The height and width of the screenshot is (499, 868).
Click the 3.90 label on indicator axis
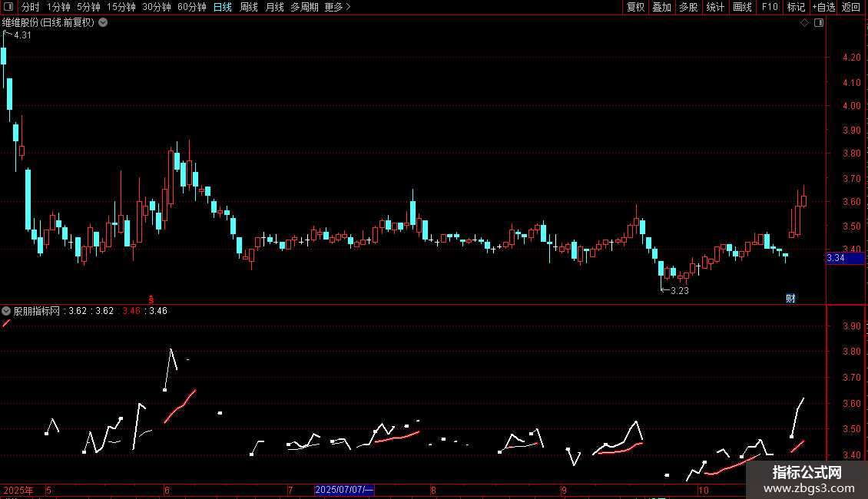[x=851, y=326]
